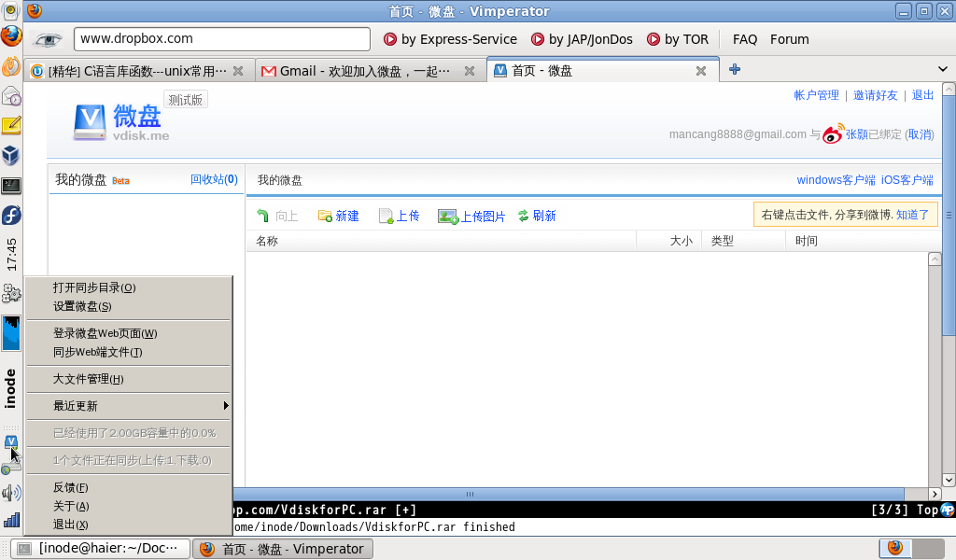Open the new tab plus button
956x560 pixels.
(735, 69)
